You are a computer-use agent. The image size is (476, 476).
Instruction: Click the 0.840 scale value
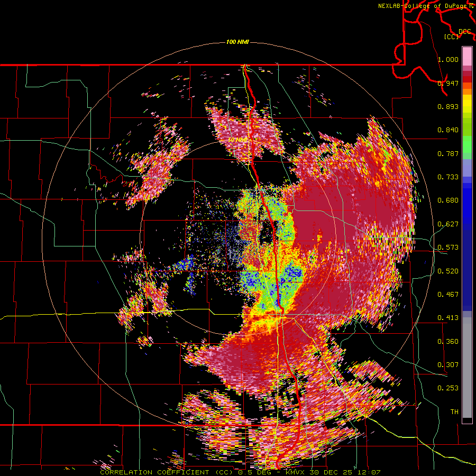coord(448,130)
